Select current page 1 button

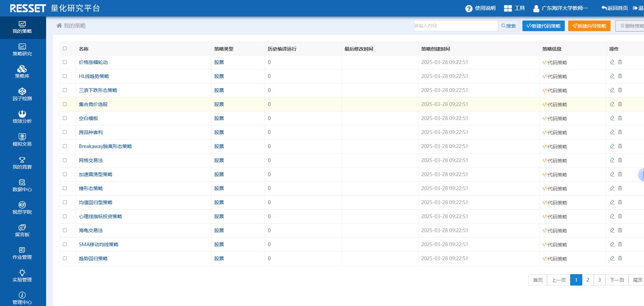coord(576,280)
